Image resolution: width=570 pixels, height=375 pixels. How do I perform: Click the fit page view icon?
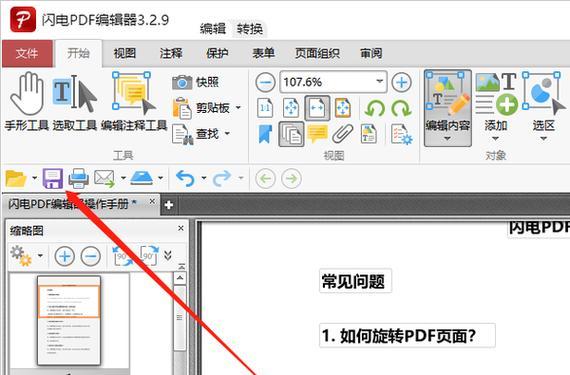[291, 108]
